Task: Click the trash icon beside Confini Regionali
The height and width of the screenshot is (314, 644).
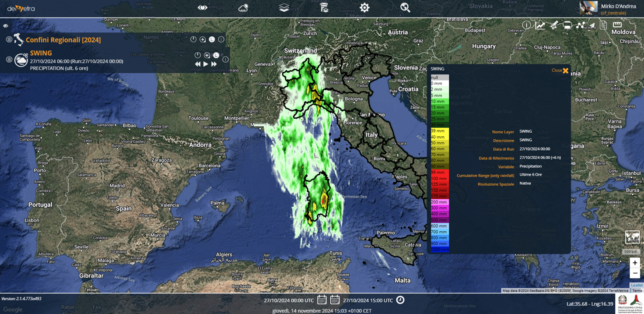Action: [x=9, y=39]
